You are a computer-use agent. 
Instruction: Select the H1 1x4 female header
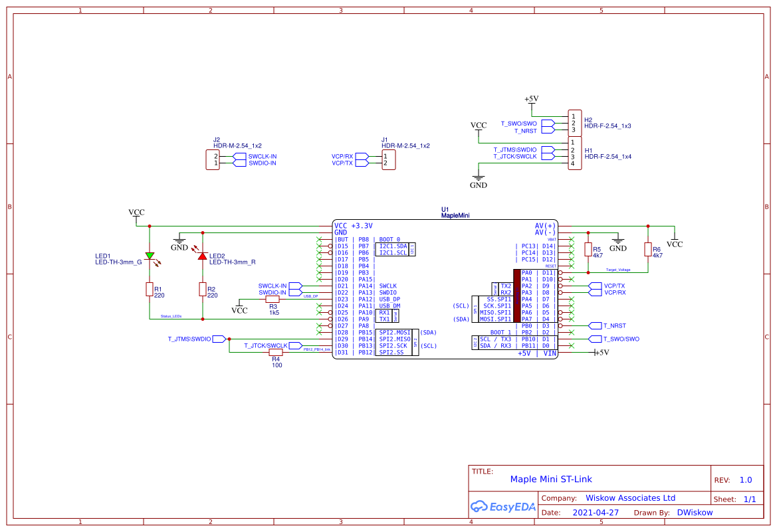pos(574,153)
